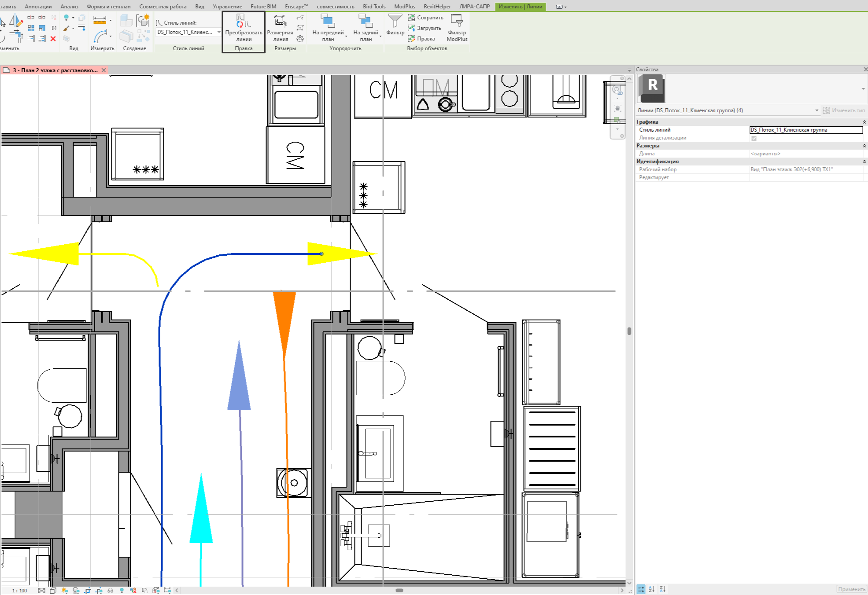The width and height of the screenshot is (868, 595).
Task: Click the Загрузить selection button
Action: click(425, 28)
